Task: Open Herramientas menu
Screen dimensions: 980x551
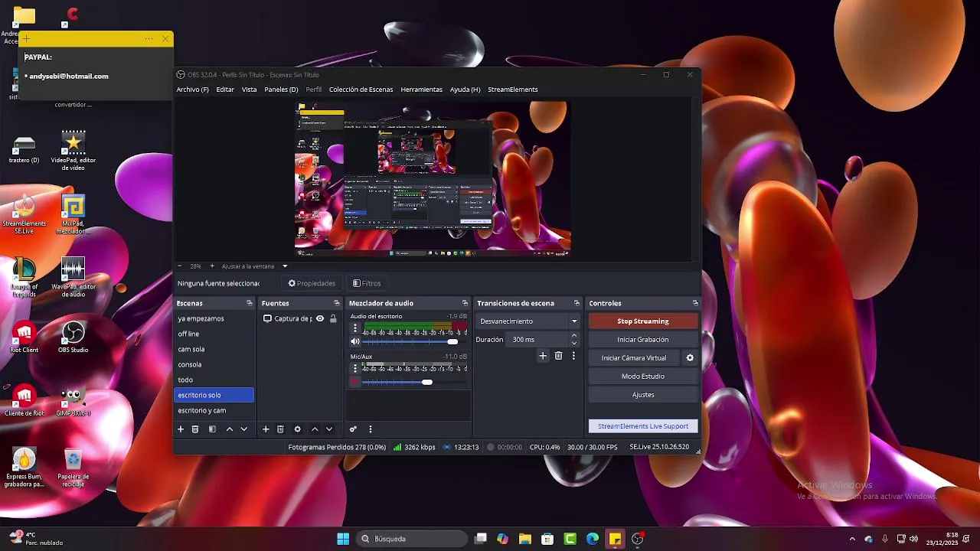Action: [421, 90]
